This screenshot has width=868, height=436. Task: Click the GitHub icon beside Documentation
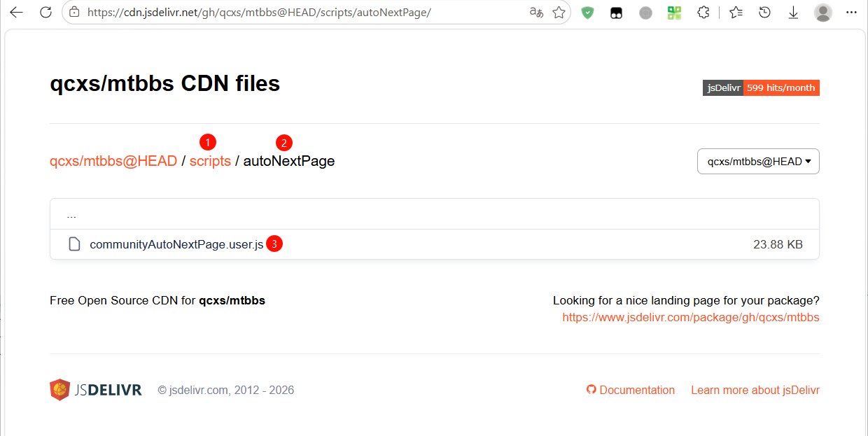(591, 390)
